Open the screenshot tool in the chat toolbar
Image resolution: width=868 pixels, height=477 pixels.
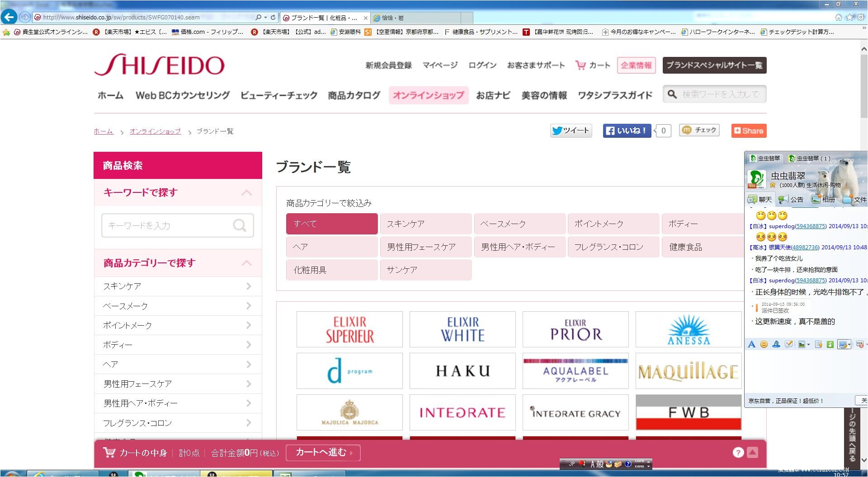pos(844,344)
